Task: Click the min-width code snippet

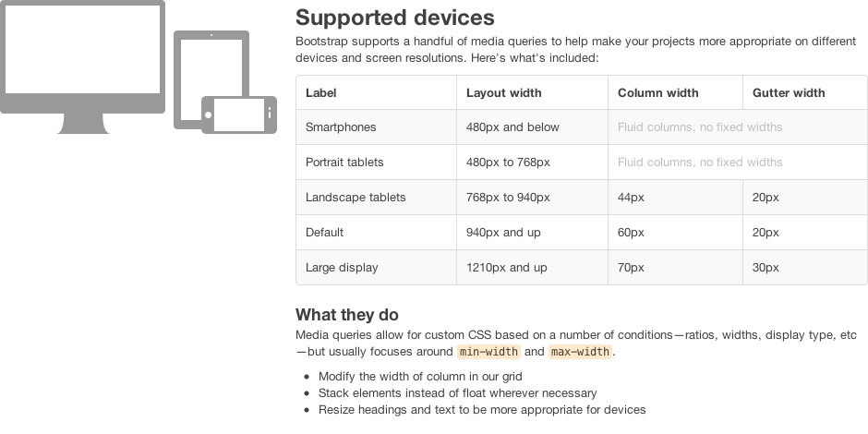Action: click(x=488, y=352)
